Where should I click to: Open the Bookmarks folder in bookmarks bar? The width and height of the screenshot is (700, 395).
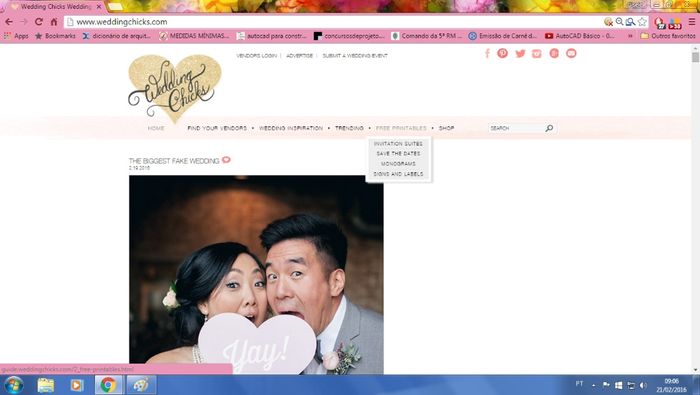click(55, 36)
